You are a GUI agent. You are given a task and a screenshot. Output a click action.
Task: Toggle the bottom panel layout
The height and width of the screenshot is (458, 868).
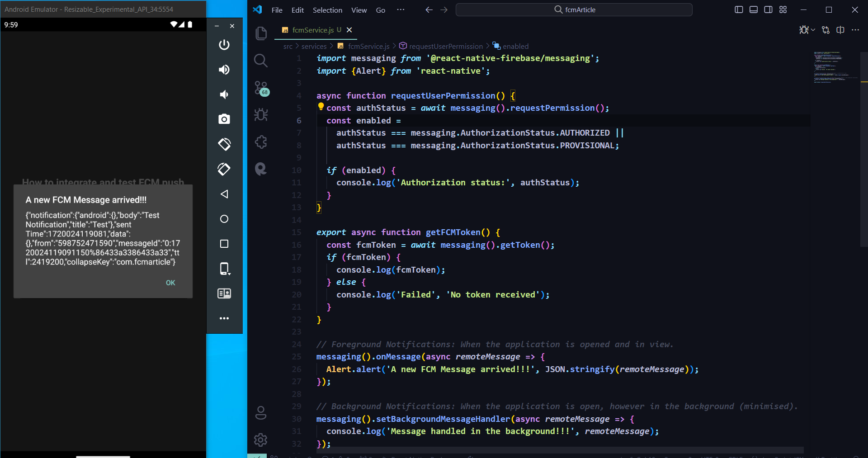tap(754, 9)
